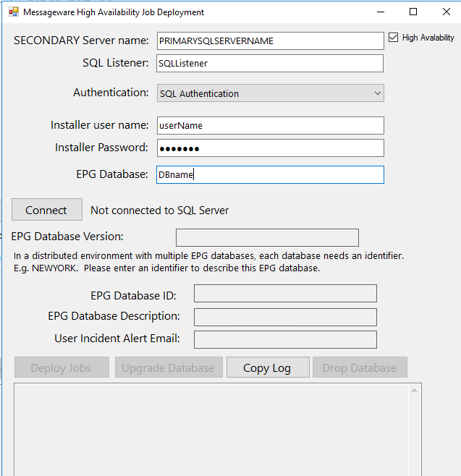Click the EPG Database Description field

(x=285, y=318)
